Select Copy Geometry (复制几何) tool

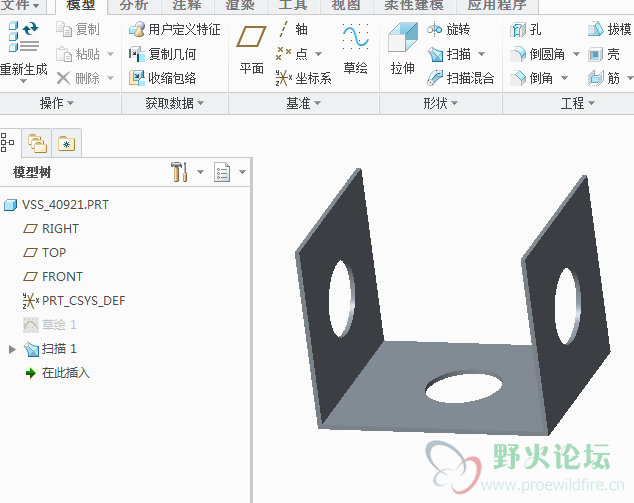click(163, 54)
